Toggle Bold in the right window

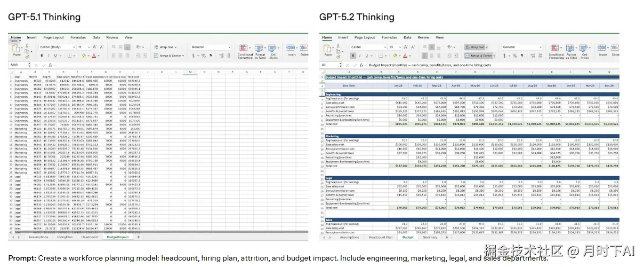353,56
